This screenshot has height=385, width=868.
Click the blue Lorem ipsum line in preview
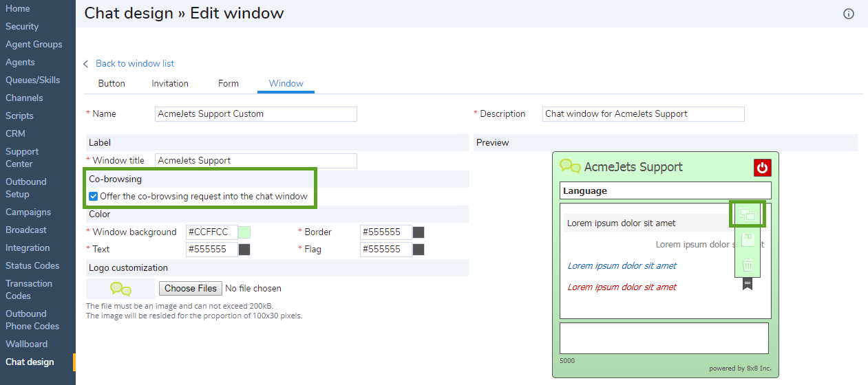point(622,266)
